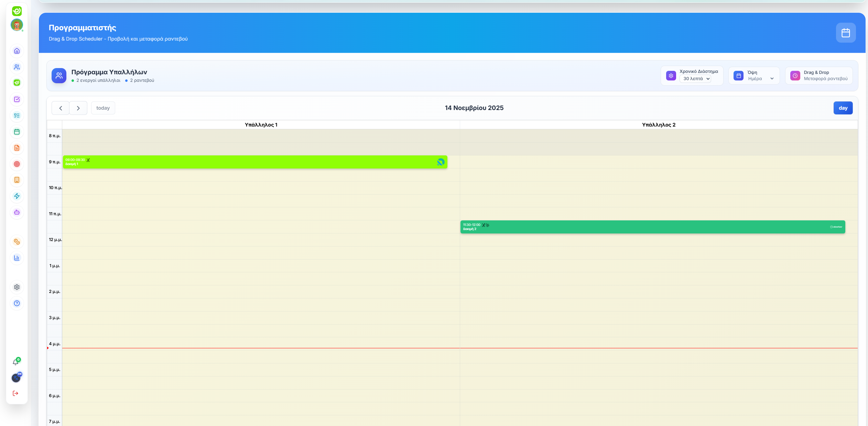868x426 pixels.
Task: Switch to the day view tab
Action: [843, 108]
